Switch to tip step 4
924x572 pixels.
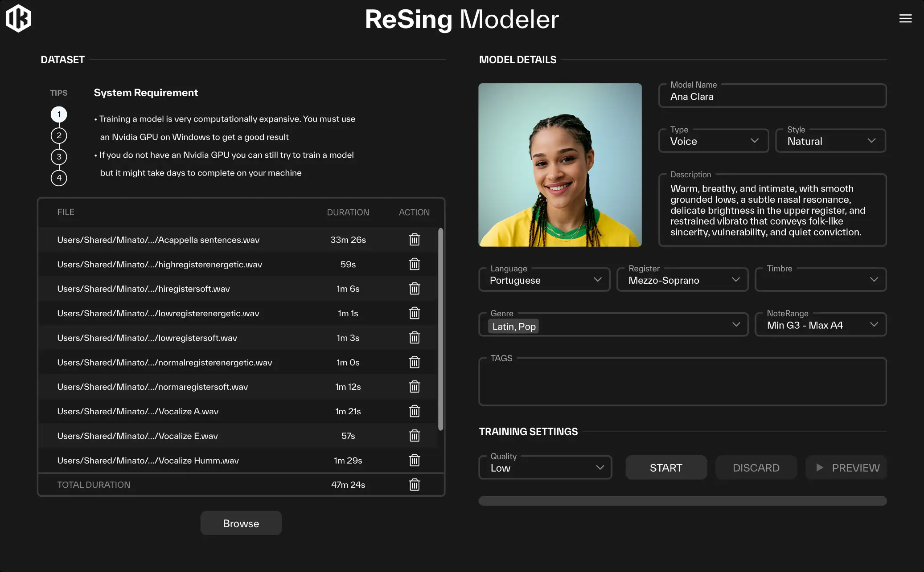click(59, 178)
